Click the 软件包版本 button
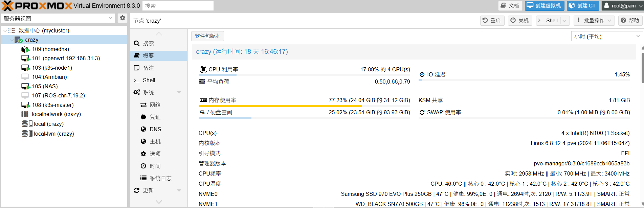644x208 pixels. click(x=207, y=36)
